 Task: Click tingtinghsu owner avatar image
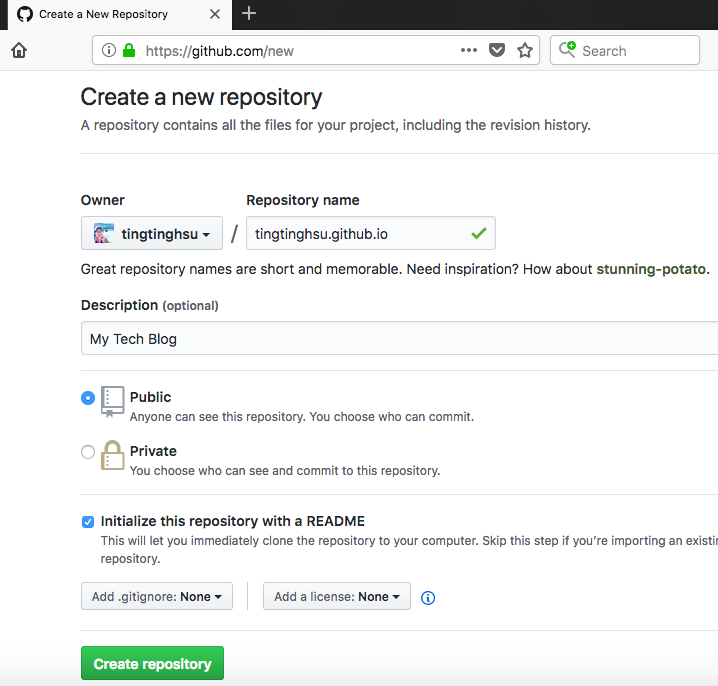click(x=103, y=233)
